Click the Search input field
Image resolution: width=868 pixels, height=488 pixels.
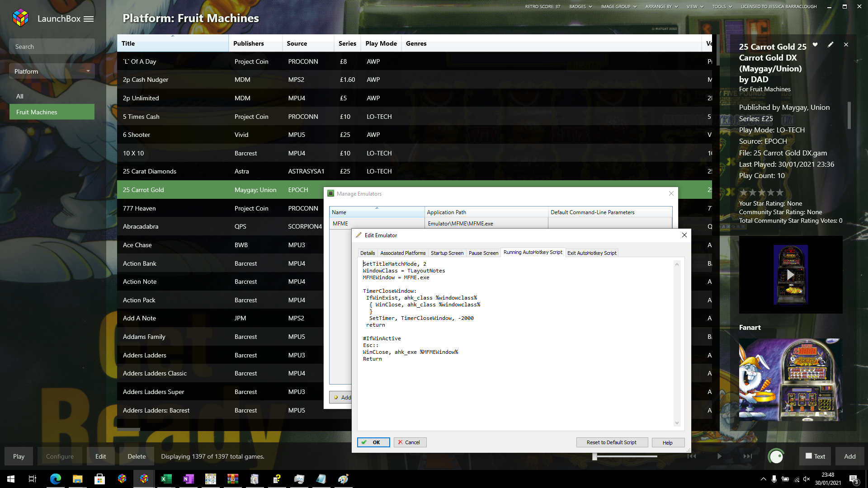[52, 47]
